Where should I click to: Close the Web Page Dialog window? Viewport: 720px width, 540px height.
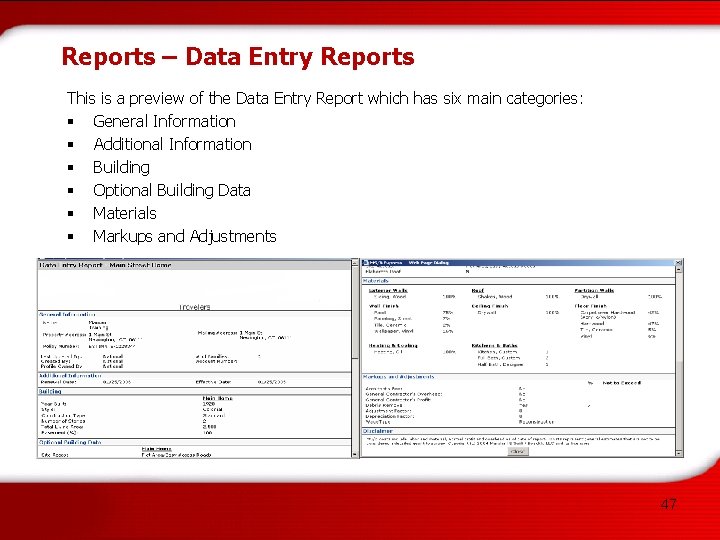[679, 263]
